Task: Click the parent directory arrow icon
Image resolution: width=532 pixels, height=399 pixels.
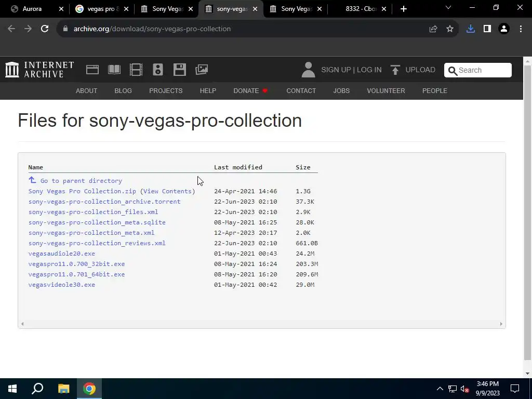Action: 32,180
